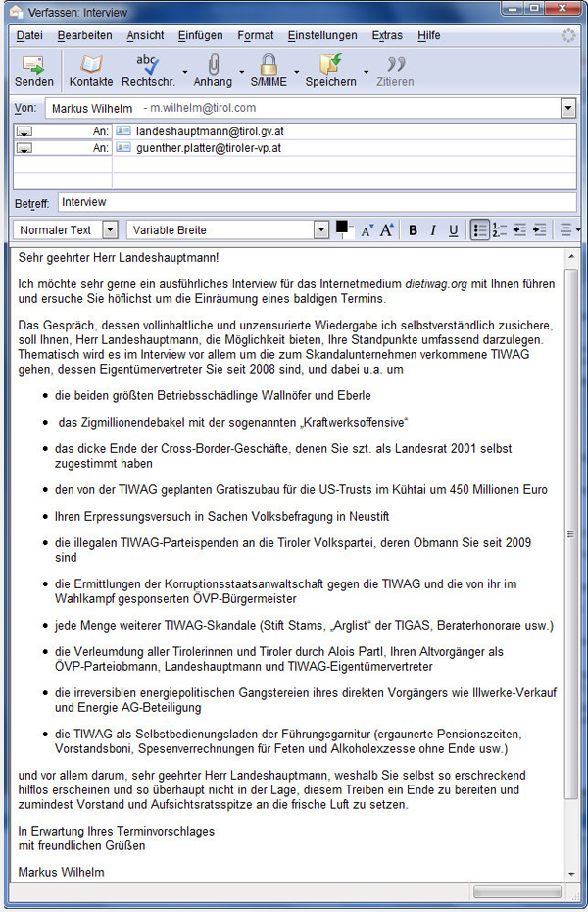Click the empty third recipient row

[345, 164]
